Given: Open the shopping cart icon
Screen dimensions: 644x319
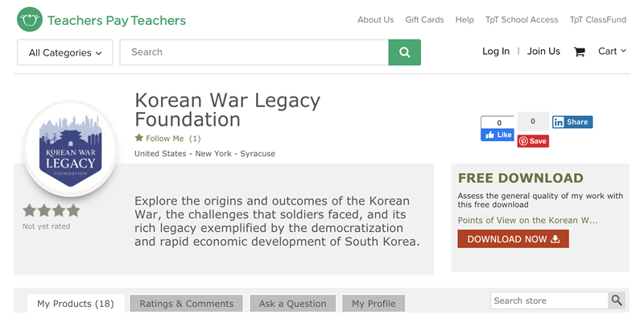Looking at the screenshot, I should [x=579, y=52].
